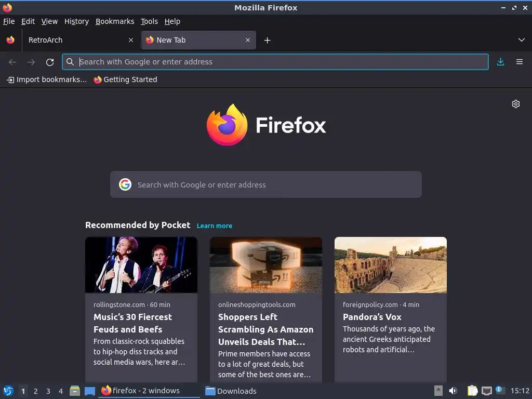
Task: Maximize the Firefox window
Action: (514, 7)
